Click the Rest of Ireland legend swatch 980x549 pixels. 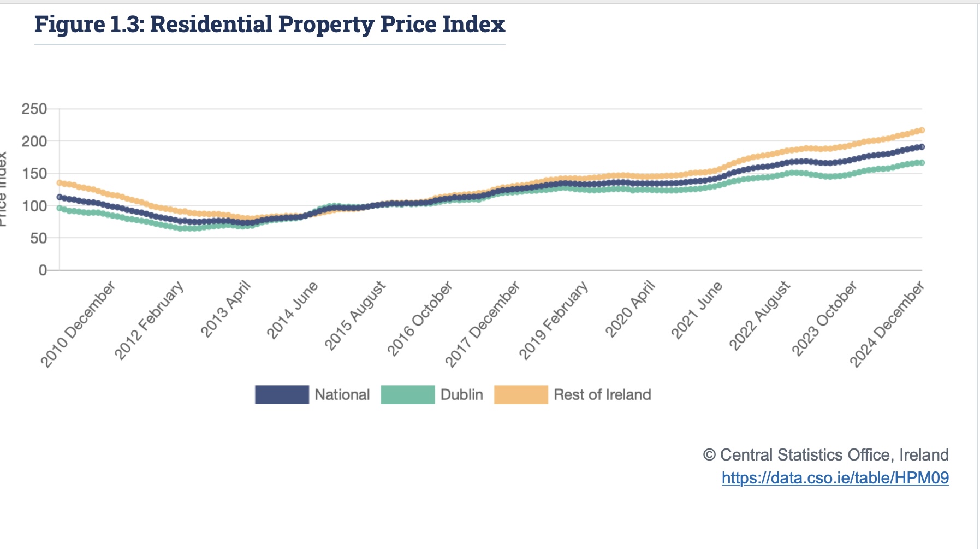pos(521,394)
